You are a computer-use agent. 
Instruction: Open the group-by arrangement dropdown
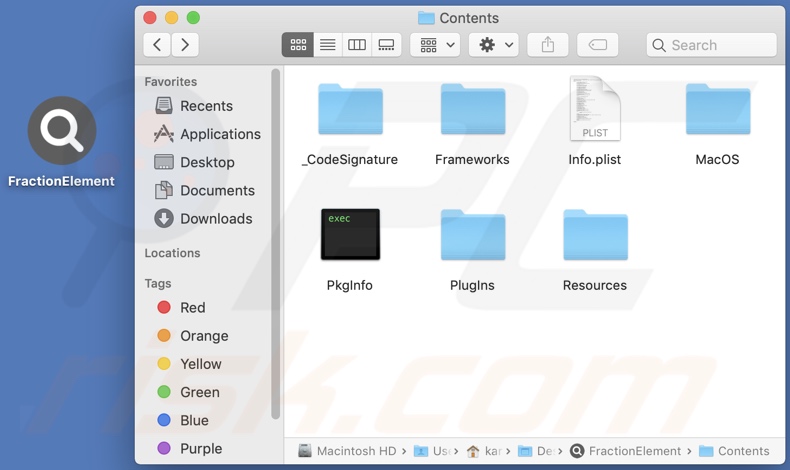435,45
